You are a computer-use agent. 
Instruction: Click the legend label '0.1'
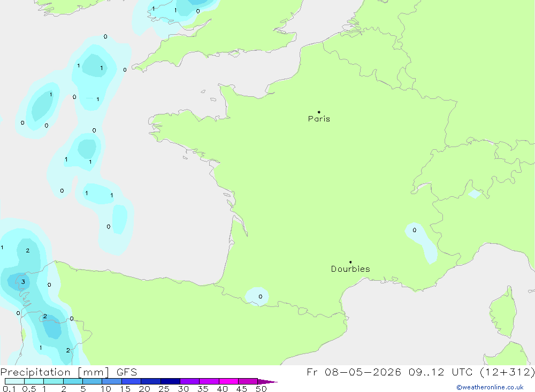point(9,389)
